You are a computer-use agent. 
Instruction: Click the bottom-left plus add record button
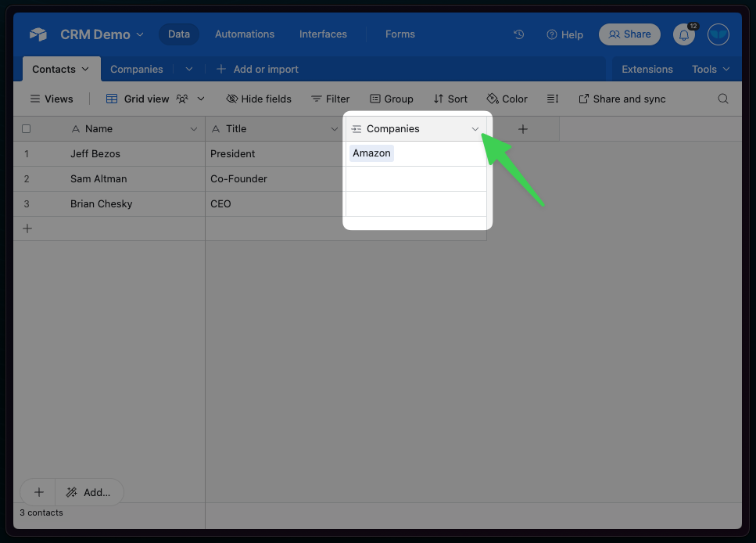click(38, 492)
